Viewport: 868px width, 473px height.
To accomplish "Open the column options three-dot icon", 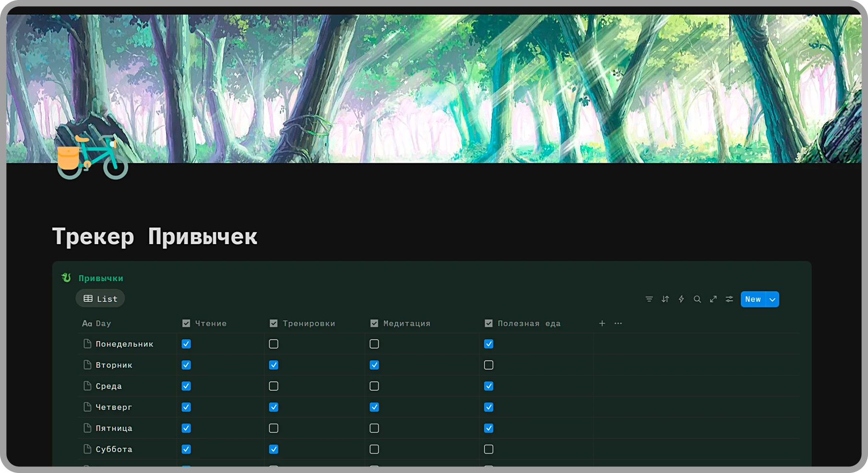I will 618,324.
